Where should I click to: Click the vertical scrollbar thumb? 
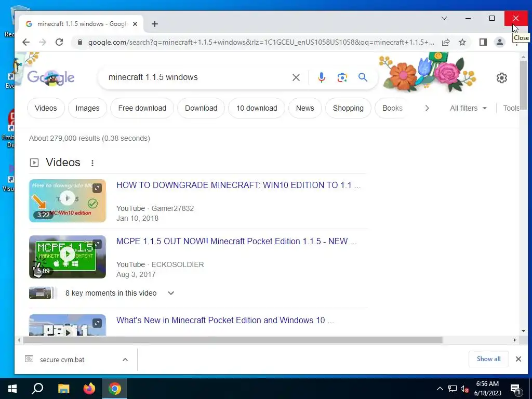[523, 85]
